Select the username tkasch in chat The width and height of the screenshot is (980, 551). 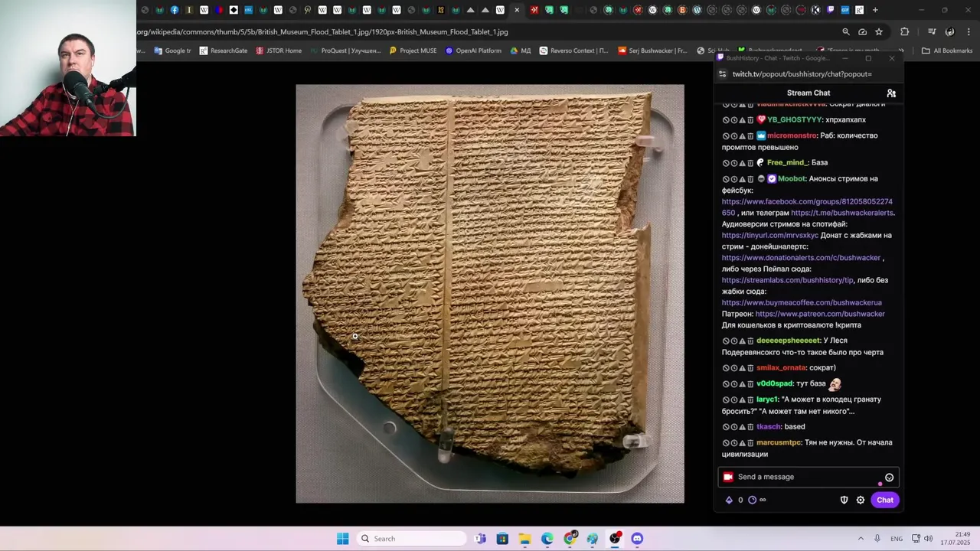768,427
